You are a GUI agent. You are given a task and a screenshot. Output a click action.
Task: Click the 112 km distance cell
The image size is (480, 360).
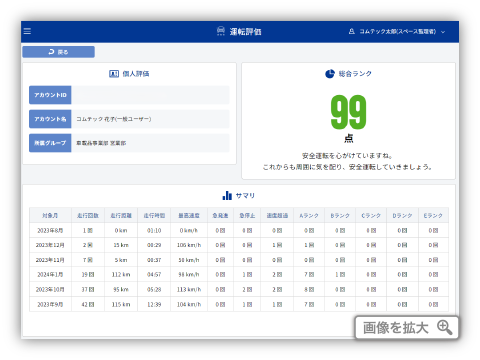click(121, 275)
